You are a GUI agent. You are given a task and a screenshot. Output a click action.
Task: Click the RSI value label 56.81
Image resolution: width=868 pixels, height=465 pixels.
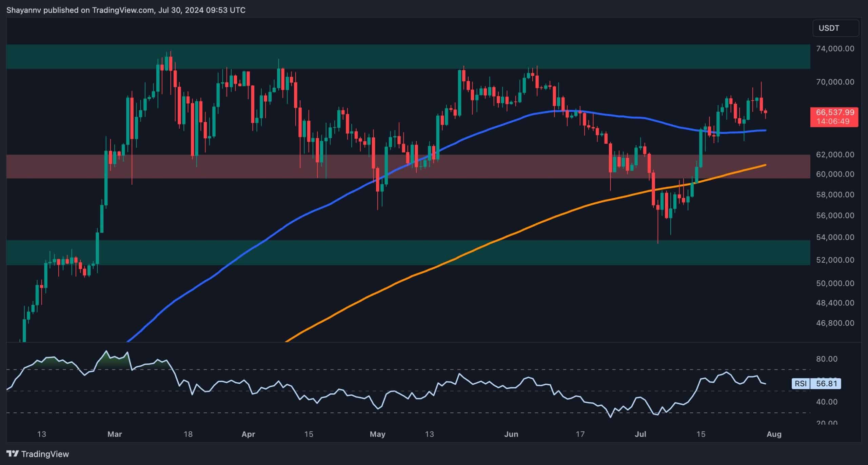click(x=826, y=384)
